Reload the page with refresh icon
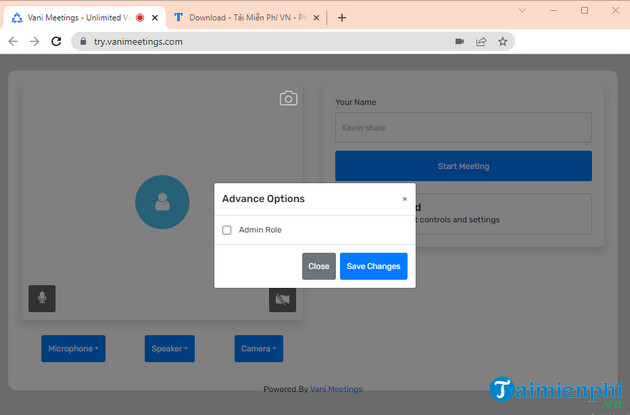Screen dimensions: 630x415 click(x=58, y=42)
